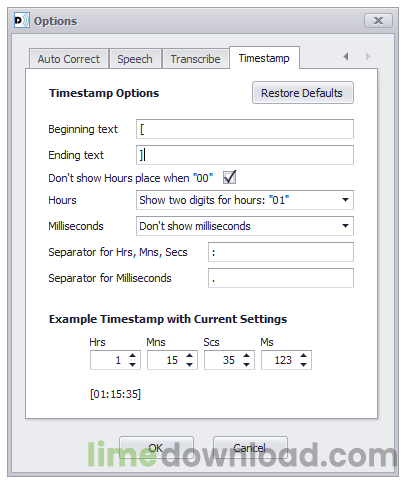Click the Milliseconds separator field
This screenshot has height=486, width=405.
click(281, 278)
